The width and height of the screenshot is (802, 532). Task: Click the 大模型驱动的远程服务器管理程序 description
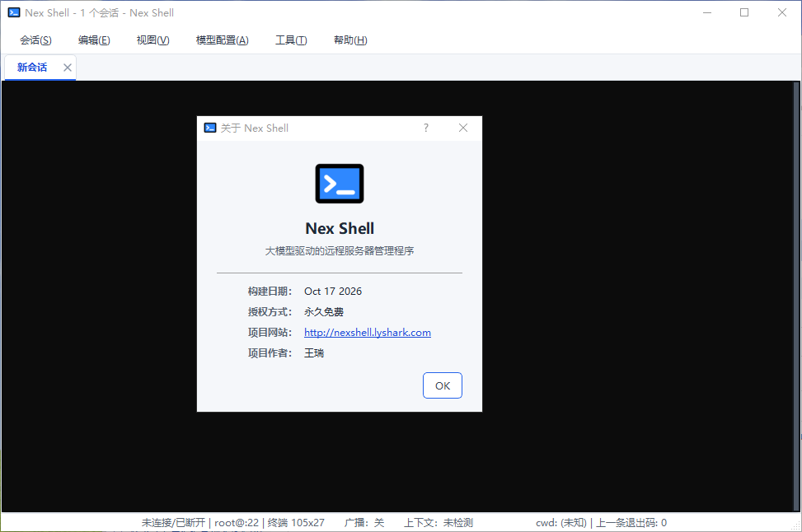(340, 251)
